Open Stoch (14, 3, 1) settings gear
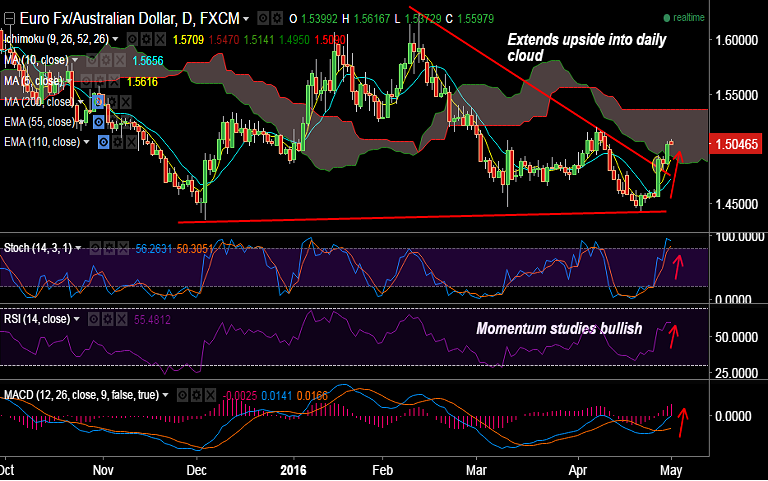The height and width of the screenshot is (481, 768). pyautogui.click(x=109, y=248)
